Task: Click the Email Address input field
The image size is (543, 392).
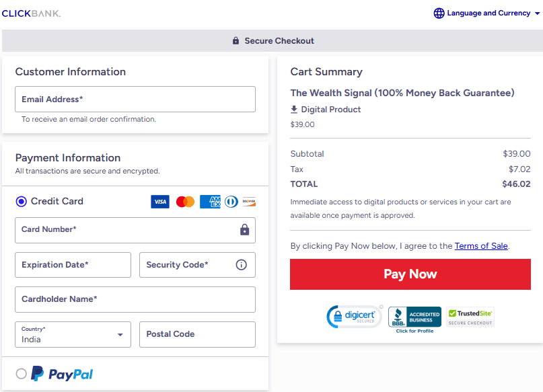Action: (135, 99)
